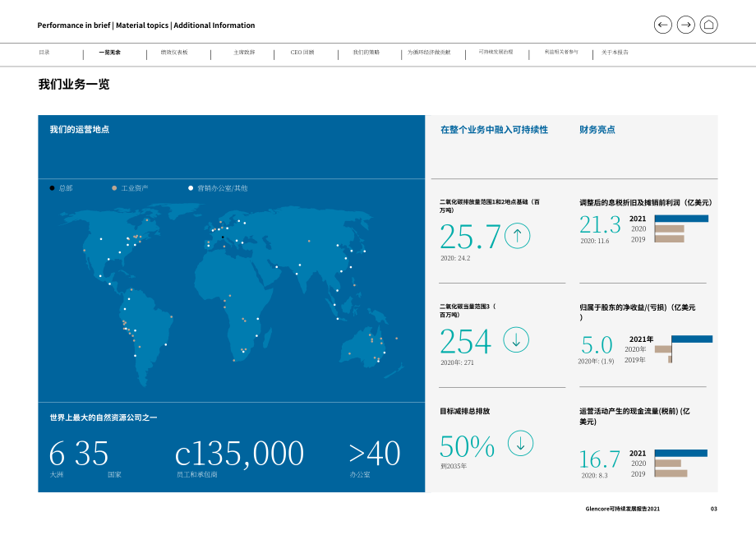
Task: Open the CEO 回顾 navigation tab
Action: point(302,52)
